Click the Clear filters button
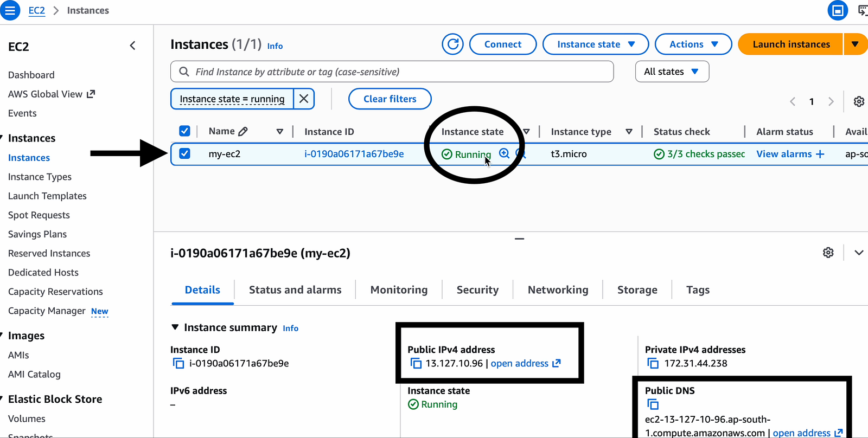Viewport: 868px width, 438px height. pos(390,99)
